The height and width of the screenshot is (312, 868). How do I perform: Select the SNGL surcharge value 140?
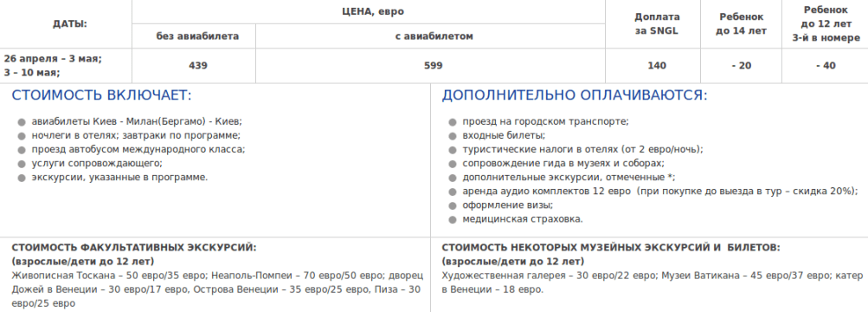(657, 65)
